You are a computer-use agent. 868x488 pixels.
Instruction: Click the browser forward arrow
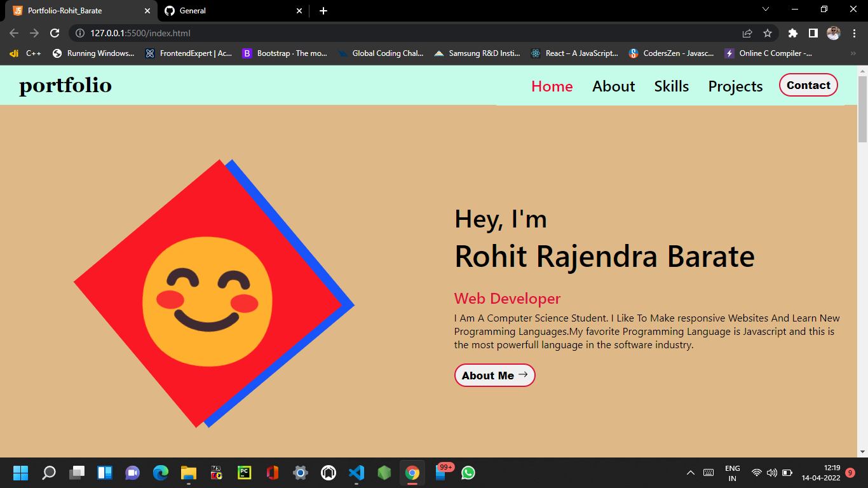pyautogui.click(x=34, y=32)
